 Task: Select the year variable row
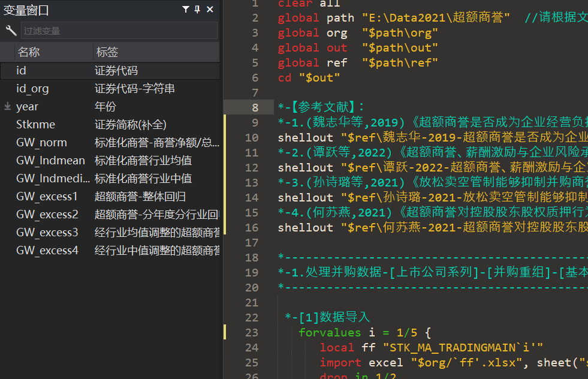pos(110,107)
